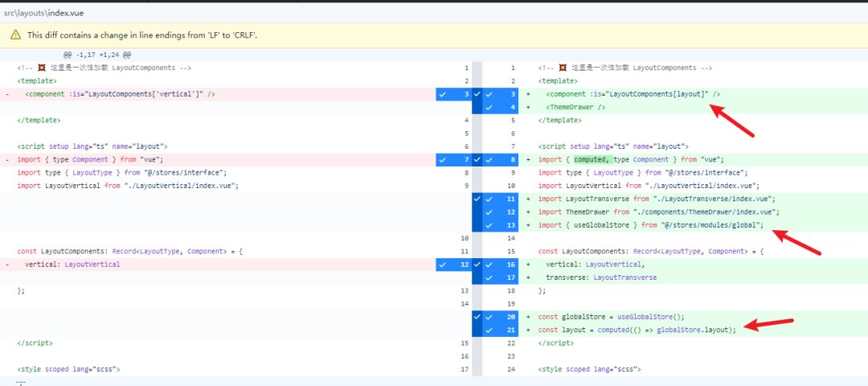
Task: Click added import ThemeDrawer from components line
Action: coord(659,212)
